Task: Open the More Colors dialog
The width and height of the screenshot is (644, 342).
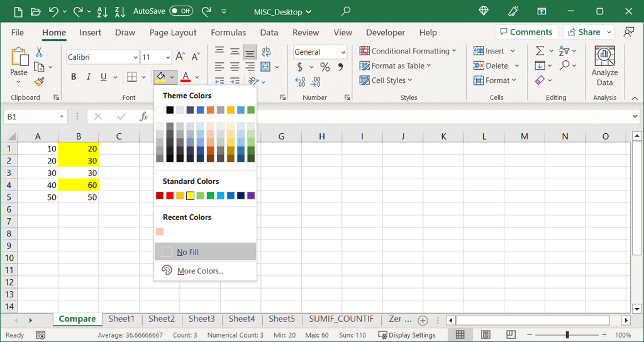Action: (x=200, y=271)
